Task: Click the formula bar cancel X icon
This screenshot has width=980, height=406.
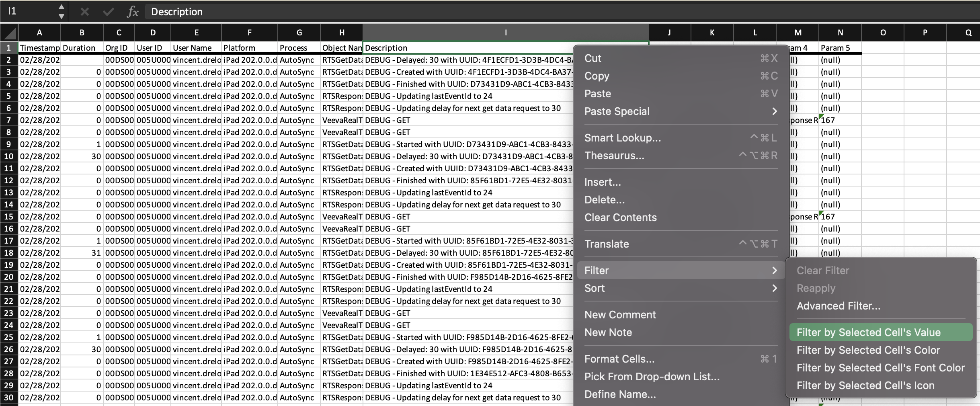Action: coord(84,12)
